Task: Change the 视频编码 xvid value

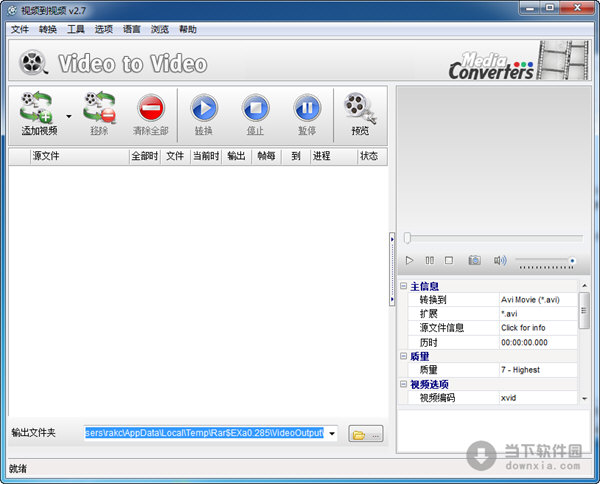Action: pos(538,398)
